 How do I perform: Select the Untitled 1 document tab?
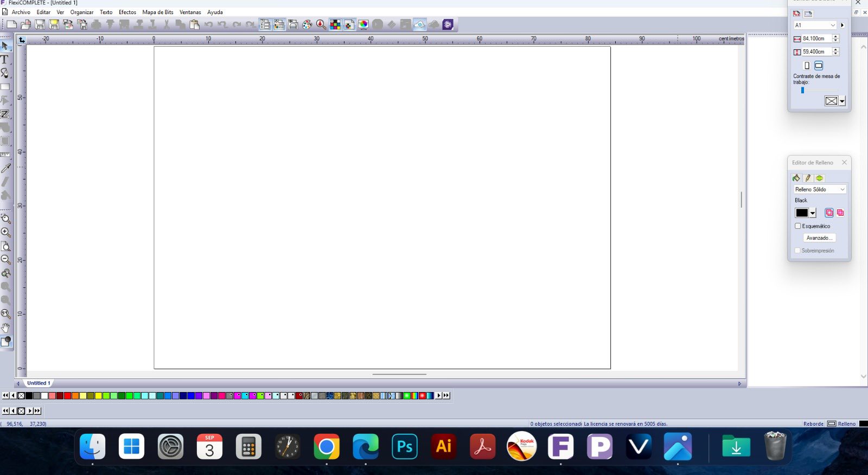pos(39,383)
